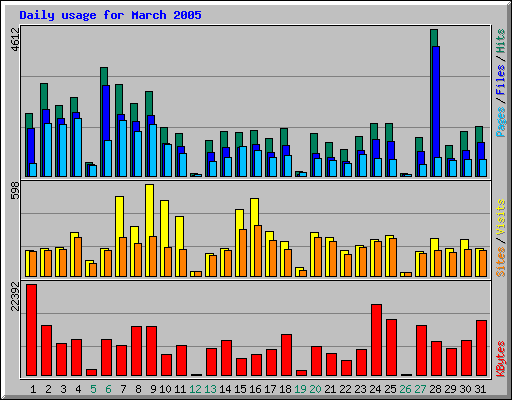Click day '28' on the x-axis
Image resolution: width=512 pixels, height=400 pixels.
pyautogui.click(x=435, y=389)
